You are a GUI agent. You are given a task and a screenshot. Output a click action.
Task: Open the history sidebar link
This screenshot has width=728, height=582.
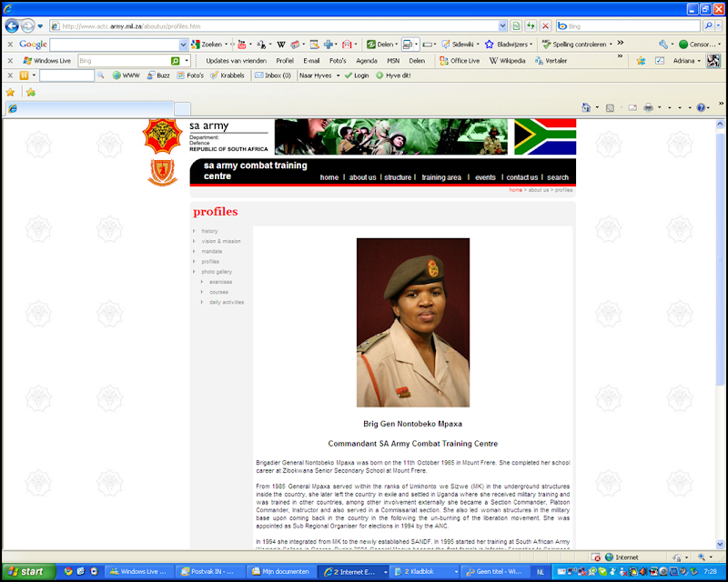209,231
